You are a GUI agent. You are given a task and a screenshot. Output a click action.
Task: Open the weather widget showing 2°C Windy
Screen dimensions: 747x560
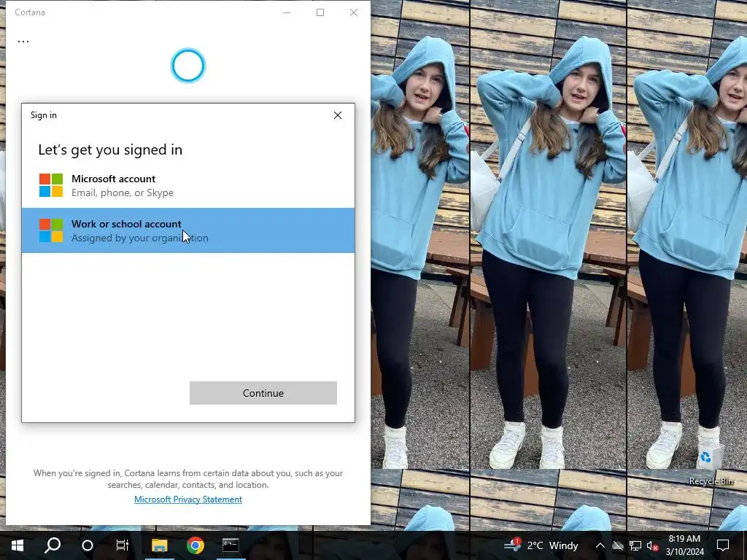[x=541, y=545]
